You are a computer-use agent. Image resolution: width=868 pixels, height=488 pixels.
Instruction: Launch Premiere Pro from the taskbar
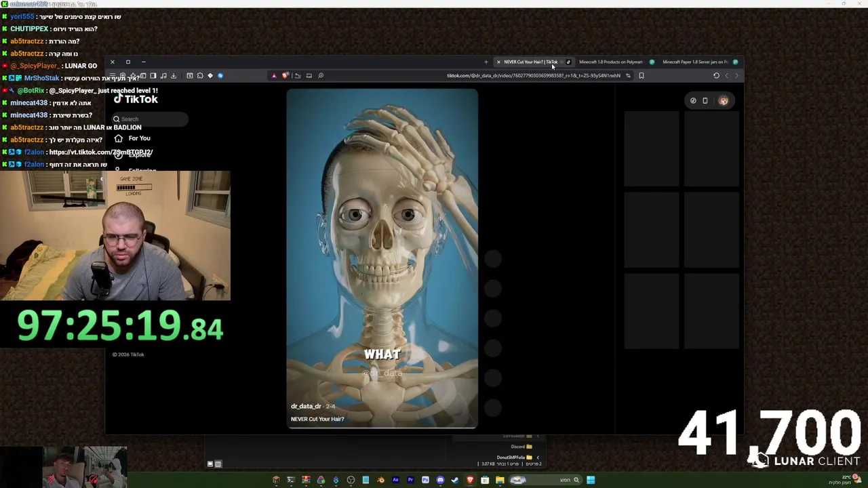(x=410, y=480)
